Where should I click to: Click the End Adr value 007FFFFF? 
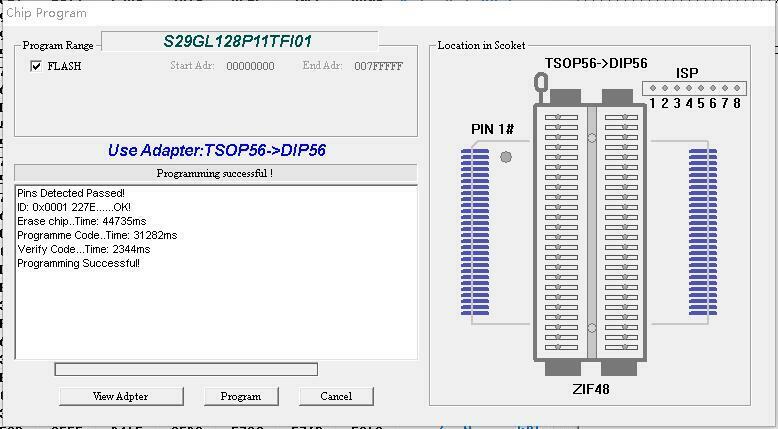click(379, 67)
